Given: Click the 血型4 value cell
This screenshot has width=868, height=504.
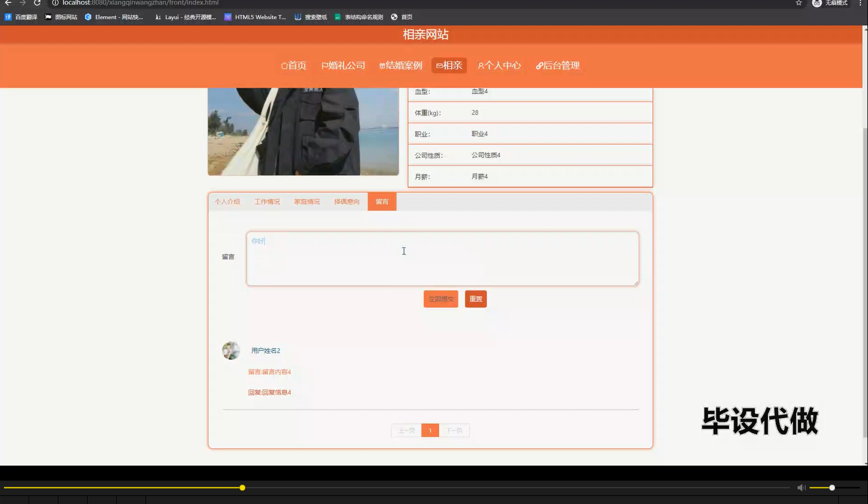Looking at the screenshot, I should pyautogui.click(x=480, y=92).
